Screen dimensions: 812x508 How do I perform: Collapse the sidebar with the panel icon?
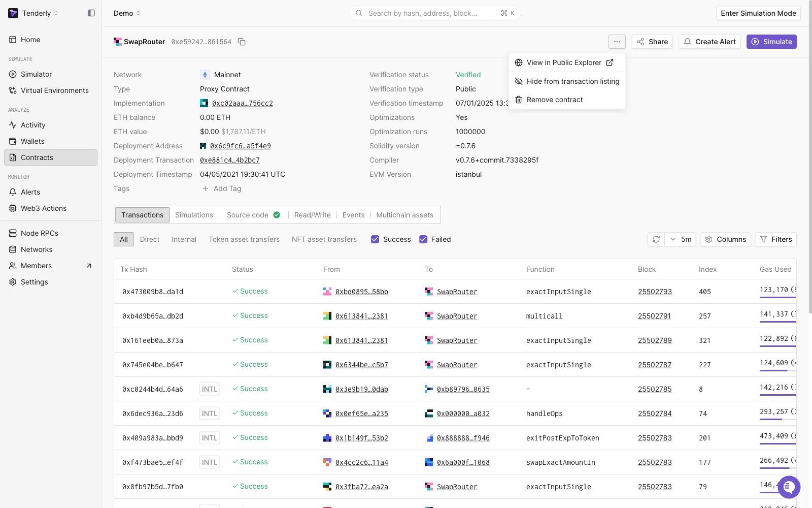pyautogui.click(x=91, y=13)
